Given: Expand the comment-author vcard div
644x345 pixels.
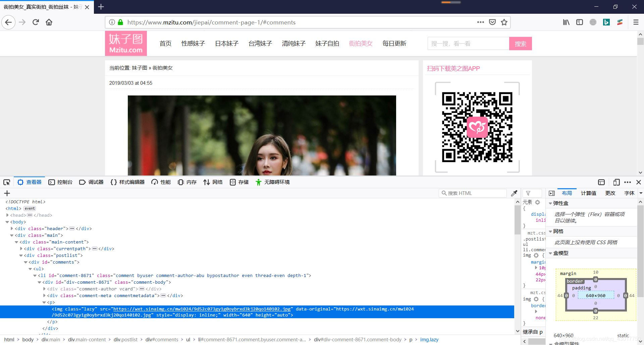Looking at the screenshot, I should point(44,289).
